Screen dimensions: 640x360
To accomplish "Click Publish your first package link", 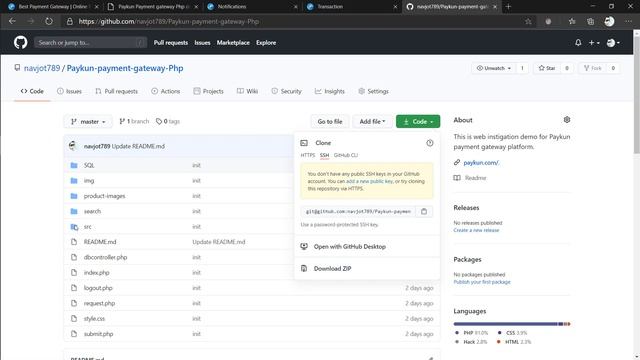I will [x=482, y=282].
